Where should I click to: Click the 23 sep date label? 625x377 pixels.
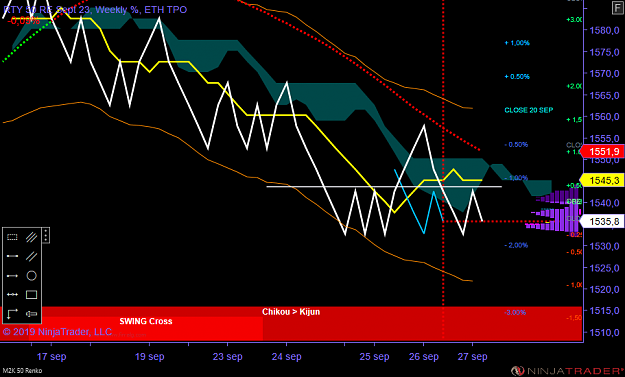pyautogui.click(x=227, y=356)
